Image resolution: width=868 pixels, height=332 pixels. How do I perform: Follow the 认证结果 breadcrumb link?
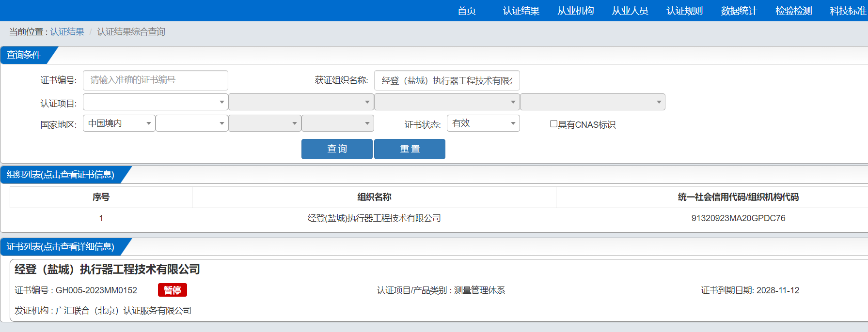(x=67, y=31)
